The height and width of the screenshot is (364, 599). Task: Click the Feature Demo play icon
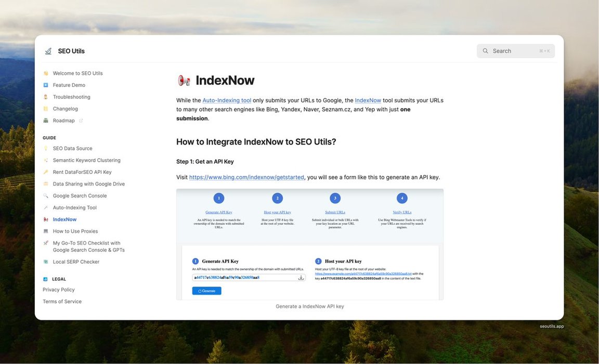click(x=46, y=85)
